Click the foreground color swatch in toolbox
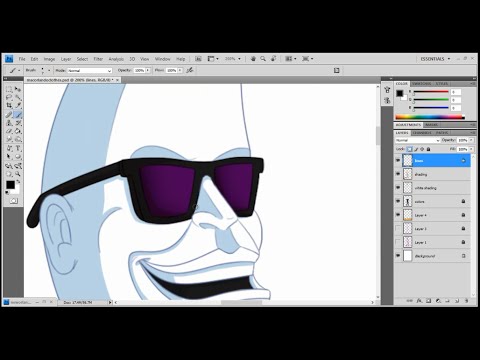480x360 pixels. click(10, 184)
